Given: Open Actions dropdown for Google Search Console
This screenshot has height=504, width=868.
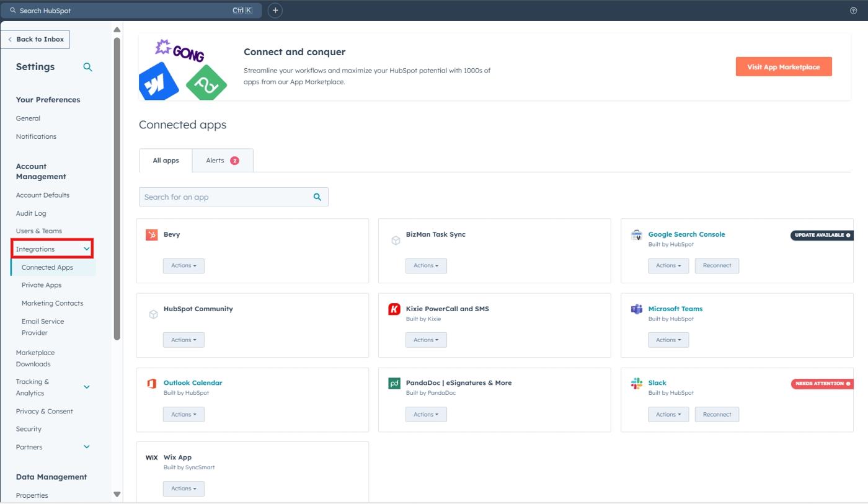Looking at the screenshot, I should coord(668,266).
